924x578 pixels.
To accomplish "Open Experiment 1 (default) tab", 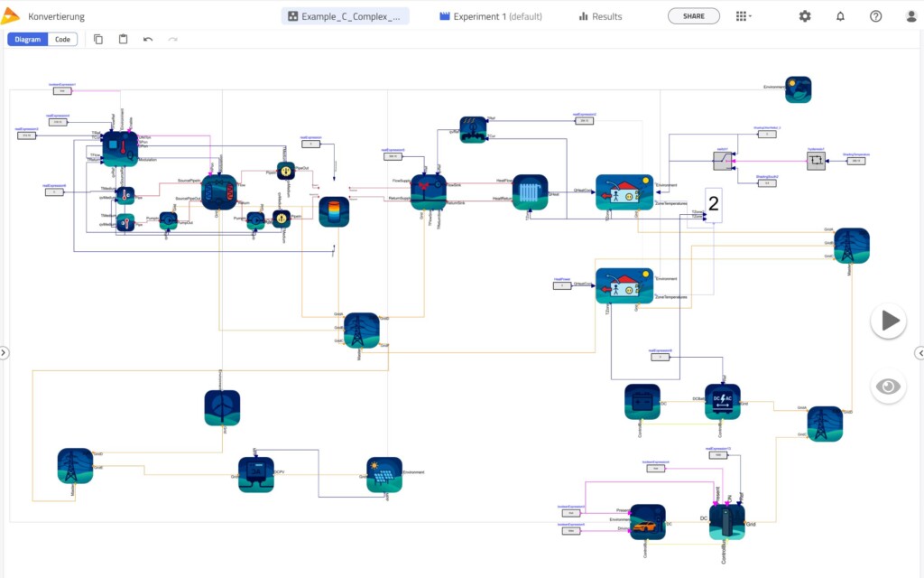I will 491,16.
